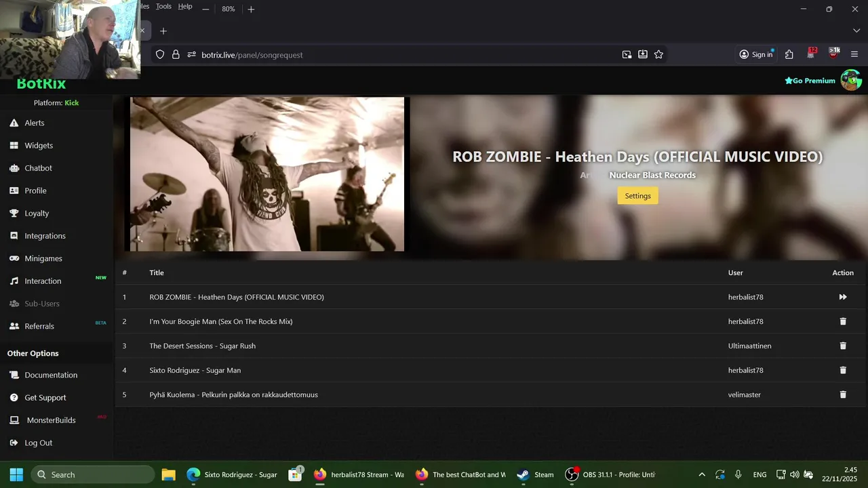Show hidden system tray icons
This screenshot has width=868, height=488.
(702, 474)
